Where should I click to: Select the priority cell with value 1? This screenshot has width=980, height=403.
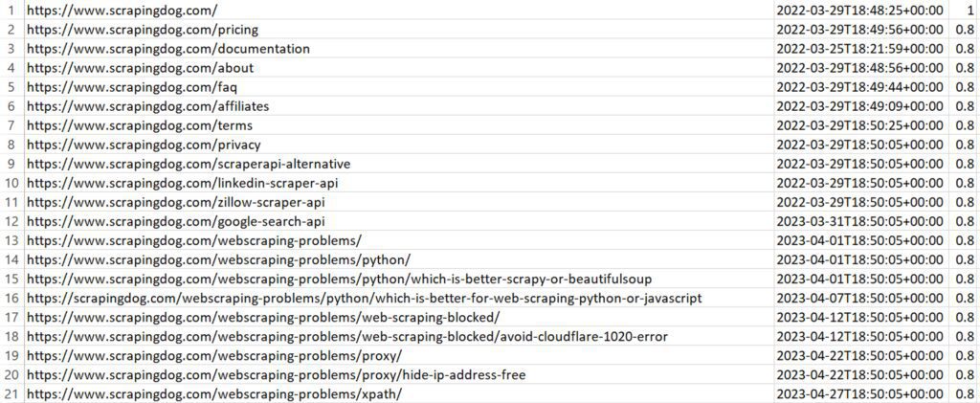963,11
